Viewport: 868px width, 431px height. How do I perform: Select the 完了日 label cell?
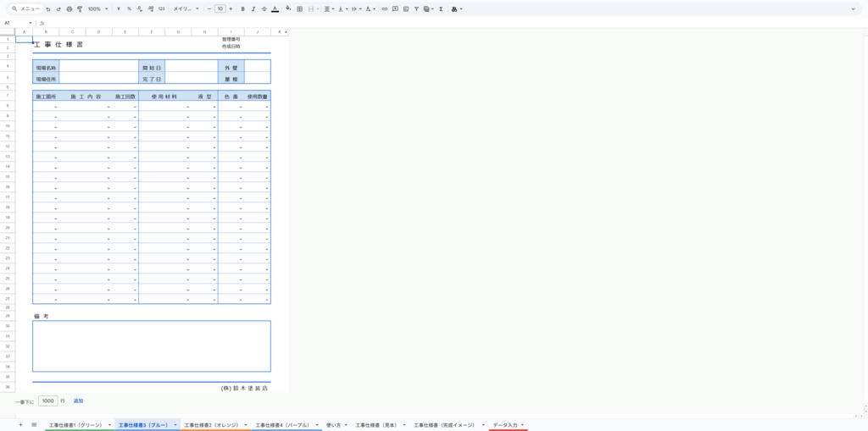pyautogui.click(x=152, y=79)
